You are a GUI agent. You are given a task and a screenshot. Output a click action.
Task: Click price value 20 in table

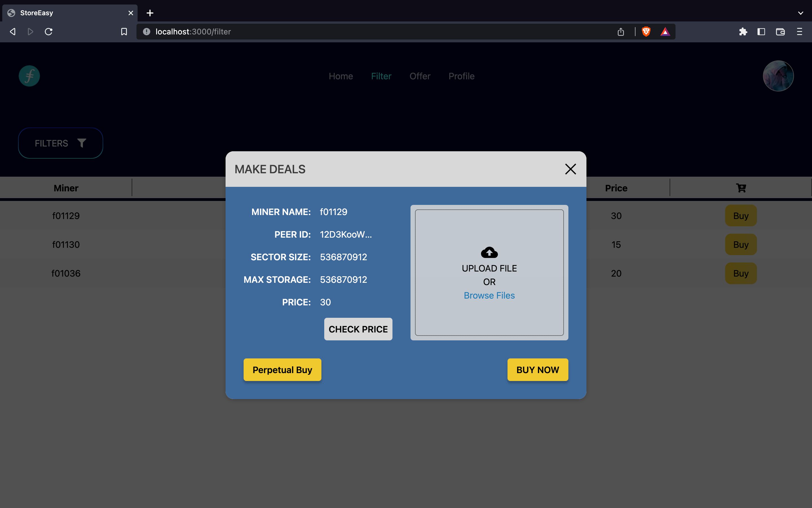[616, 273]
